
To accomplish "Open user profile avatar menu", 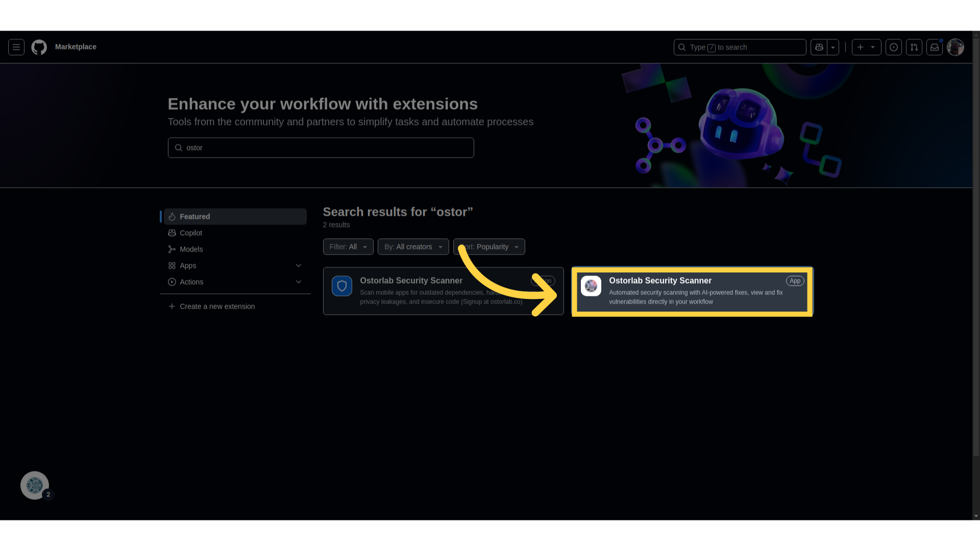I will [955, 47].
